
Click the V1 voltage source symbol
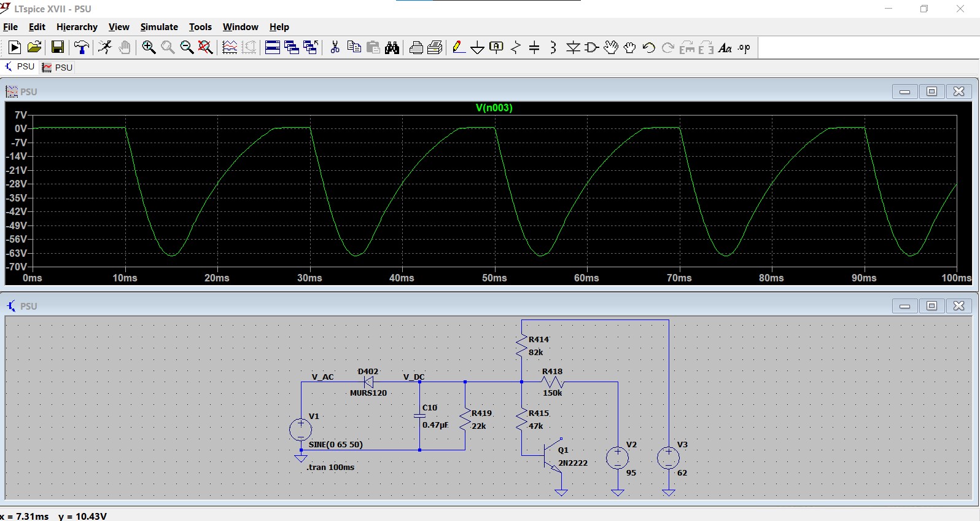point(301,429)
